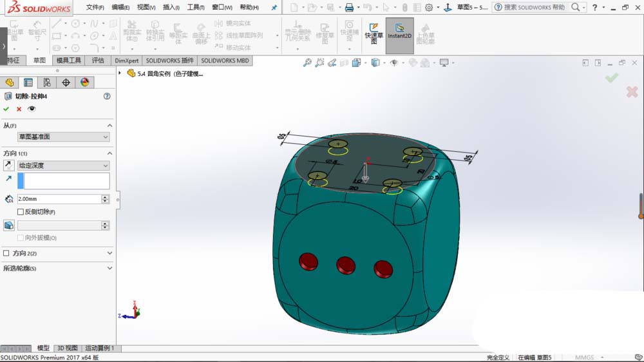
Task: Switch to the DimXpert tab
Action: tap(126, 61)
